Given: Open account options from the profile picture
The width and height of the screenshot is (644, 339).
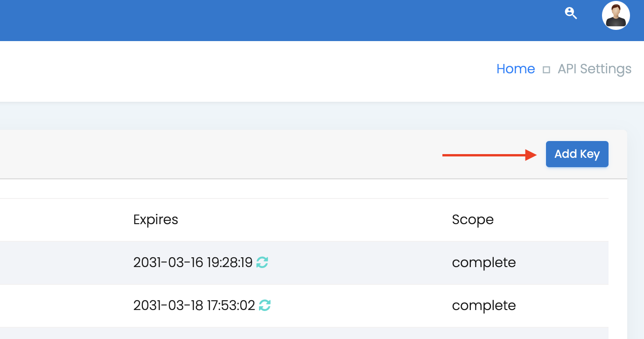Looking at the screenshot, I should 616,15.
